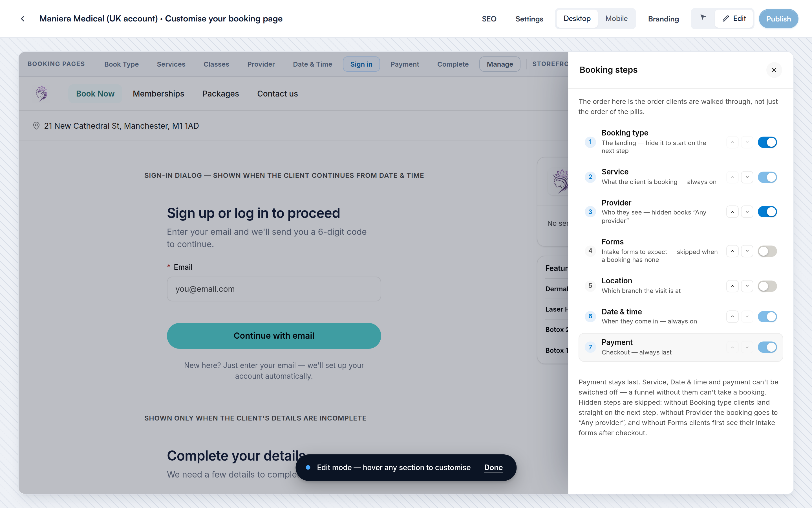Move Service step down
The height and width of the screenshot is (508, 812).
pyautogui.click(x=747, y=177)
